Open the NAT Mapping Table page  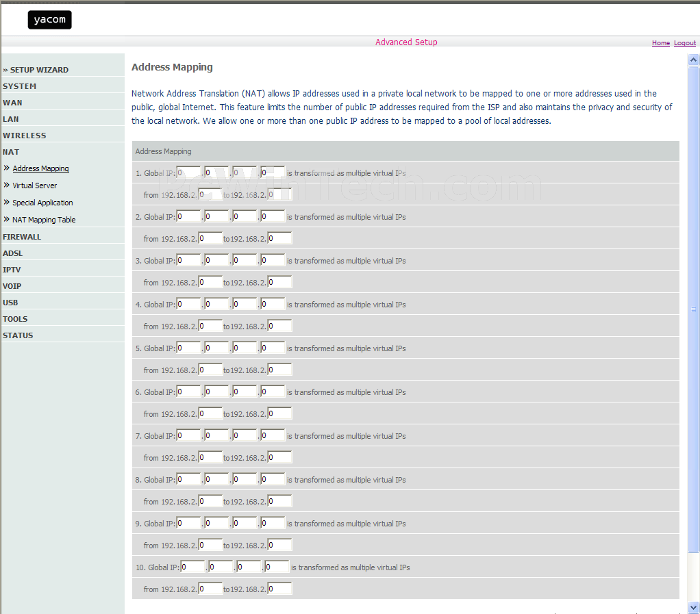[44, 220]
